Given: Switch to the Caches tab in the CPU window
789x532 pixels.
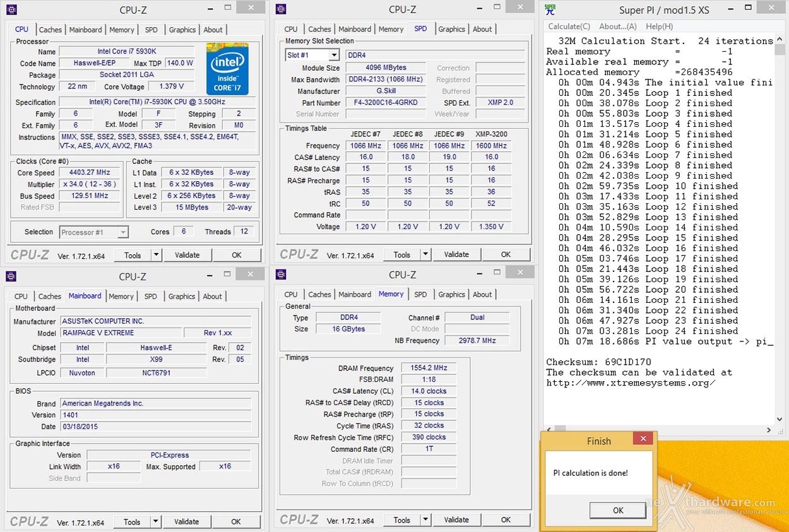Looking at the screenshot, I should 50,30.
